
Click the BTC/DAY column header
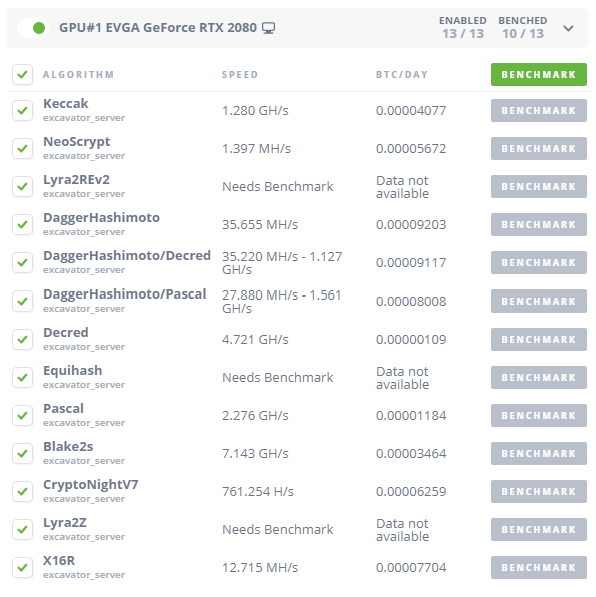click(402, 75)
